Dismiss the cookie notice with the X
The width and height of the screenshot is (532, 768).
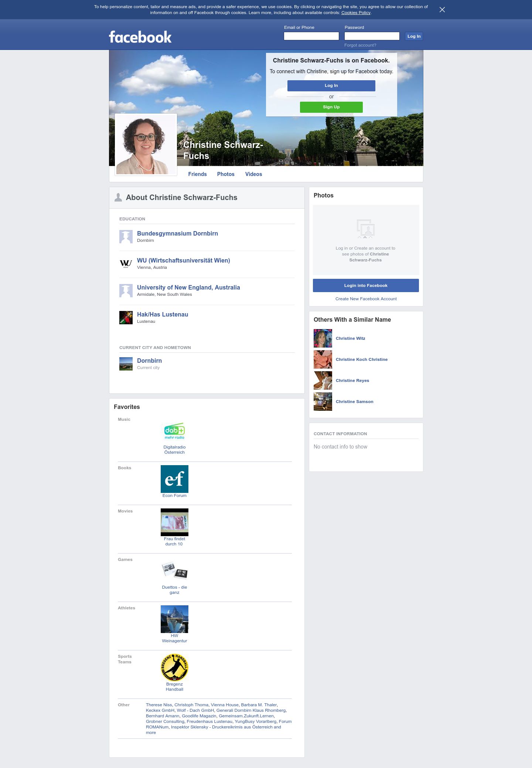[x=442, y=10]
